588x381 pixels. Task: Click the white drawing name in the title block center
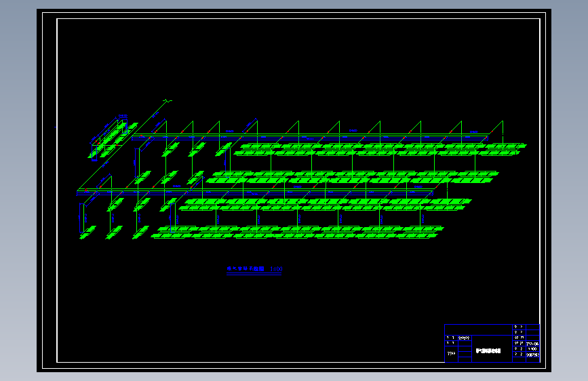click(488, 351)
